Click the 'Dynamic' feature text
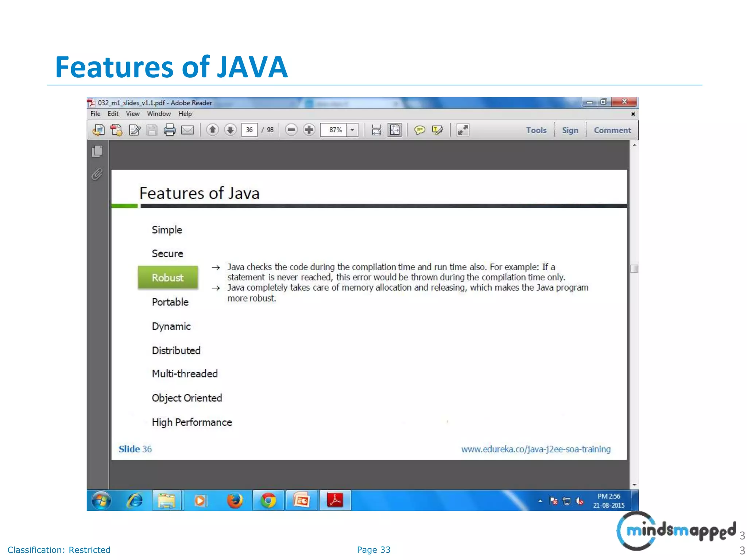This screenshot has height=560, width=747. tap(171, 326)
